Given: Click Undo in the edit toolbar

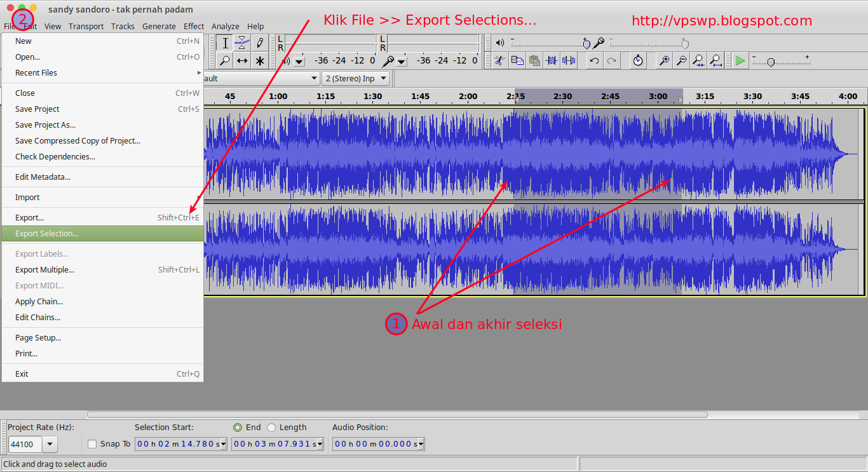Looking at the screenshot, I should pyautogui.click(x=594, y=60).
